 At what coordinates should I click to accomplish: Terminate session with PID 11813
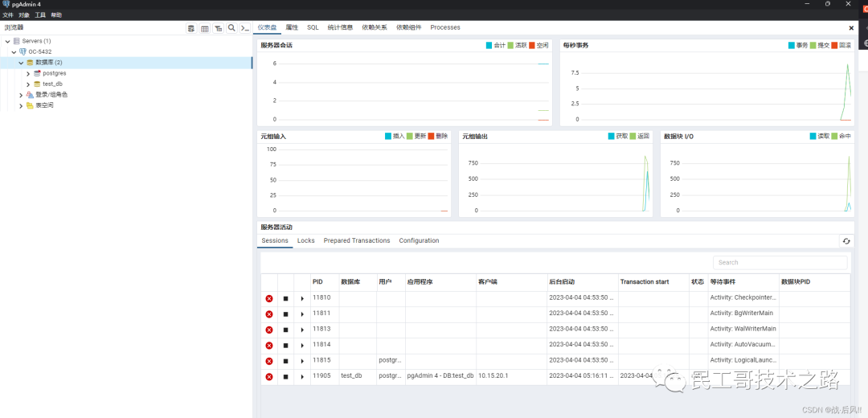point(269,330)
